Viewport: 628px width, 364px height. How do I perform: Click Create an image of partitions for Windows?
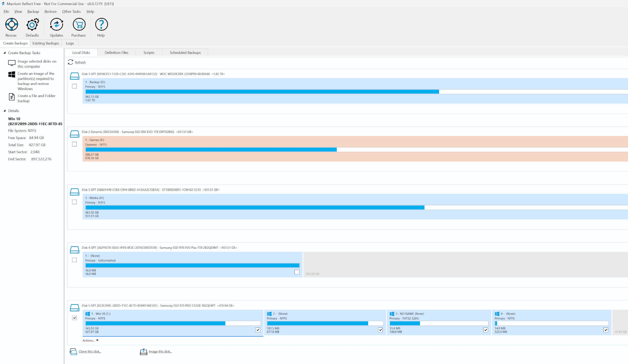tap(36, 81)
